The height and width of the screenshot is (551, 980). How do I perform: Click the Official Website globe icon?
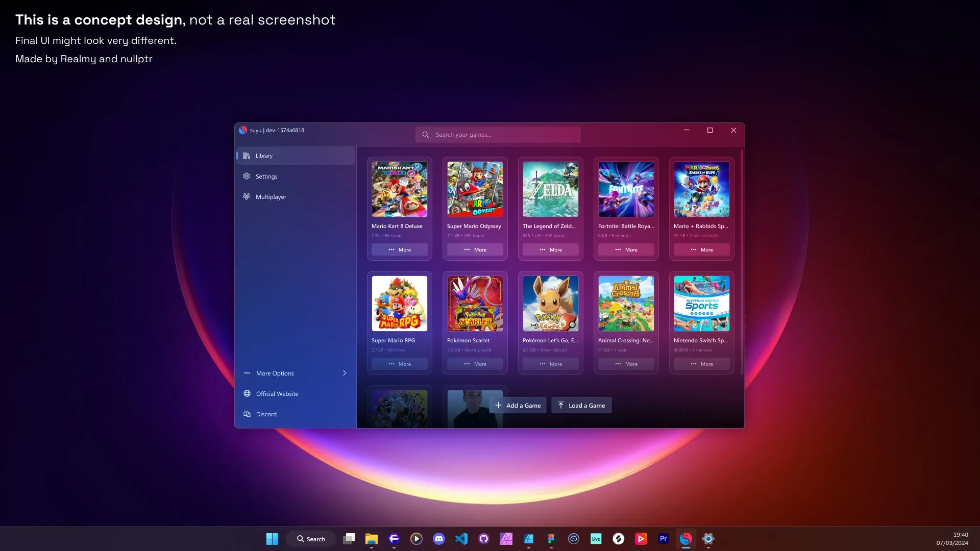[247, 394]
